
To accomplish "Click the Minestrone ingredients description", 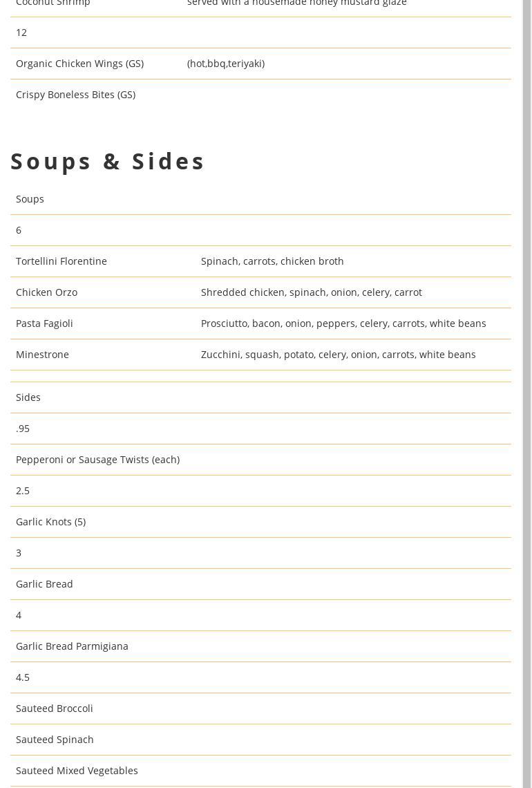I will (x=338, y=355).
